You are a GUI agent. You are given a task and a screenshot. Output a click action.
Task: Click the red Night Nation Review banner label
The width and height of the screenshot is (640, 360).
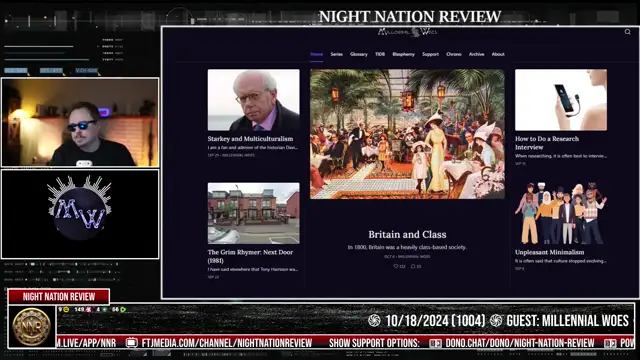click(x=59, y=297)
